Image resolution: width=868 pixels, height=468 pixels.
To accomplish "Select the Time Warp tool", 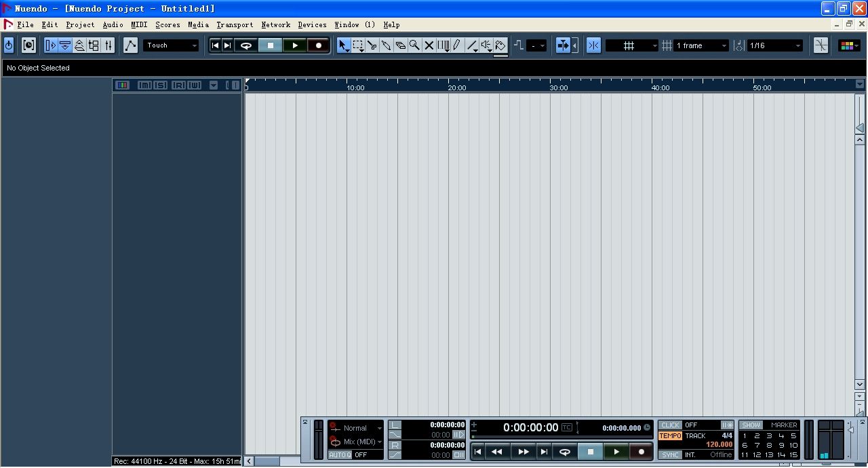I will [x=443, y=45].
